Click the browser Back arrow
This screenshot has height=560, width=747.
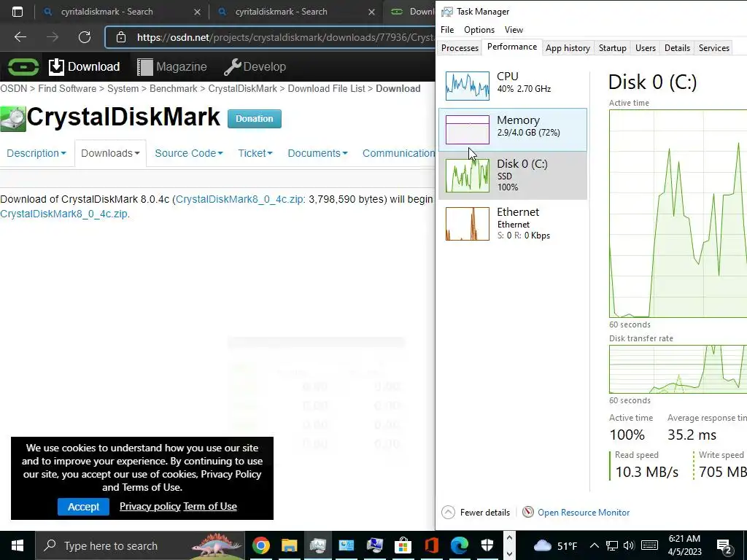coord(20,37)
